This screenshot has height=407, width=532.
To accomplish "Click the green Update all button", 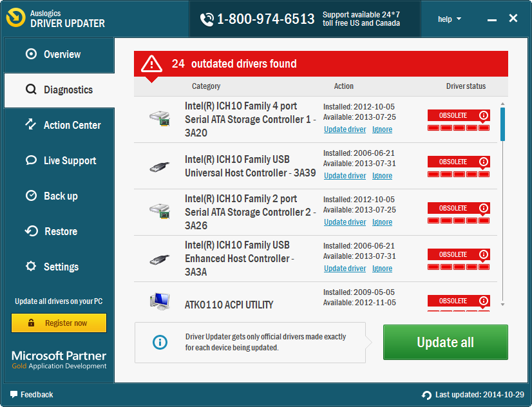I will (x=446, y=342).
